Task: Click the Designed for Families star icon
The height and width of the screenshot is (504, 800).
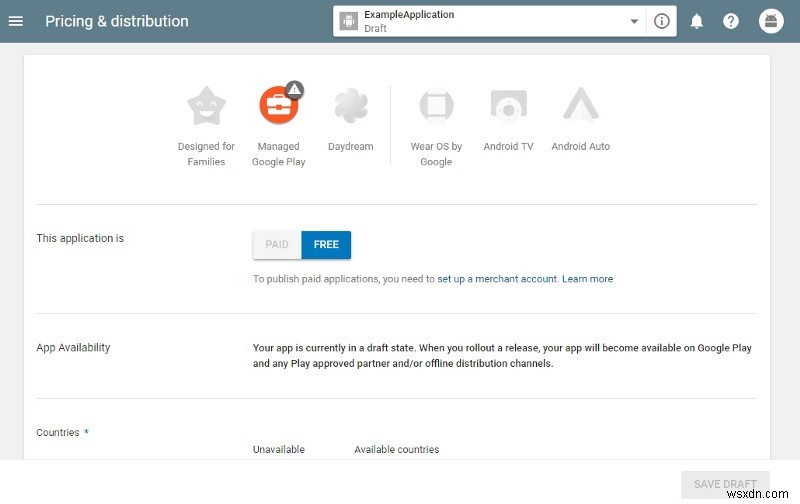Action: (x=206, y=106)
